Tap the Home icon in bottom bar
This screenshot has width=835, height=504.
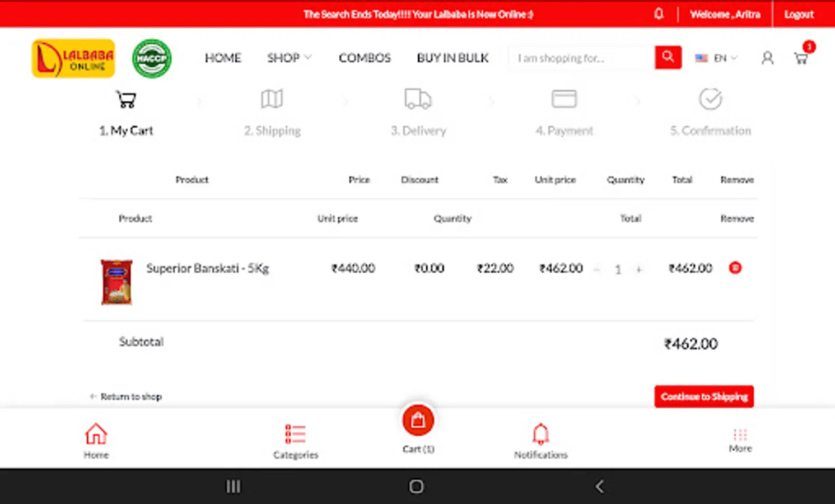tap(96, 441)
